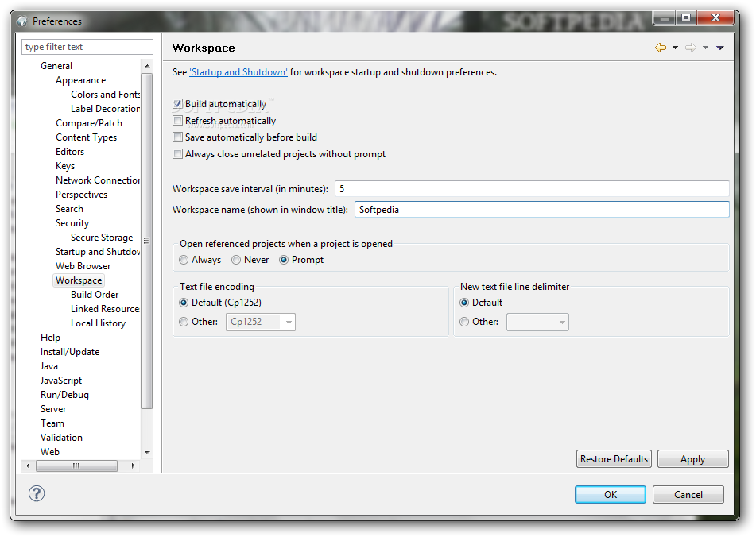The image size is (756, 537).
Task: Open Web Browser preferences
Action: 83,266
